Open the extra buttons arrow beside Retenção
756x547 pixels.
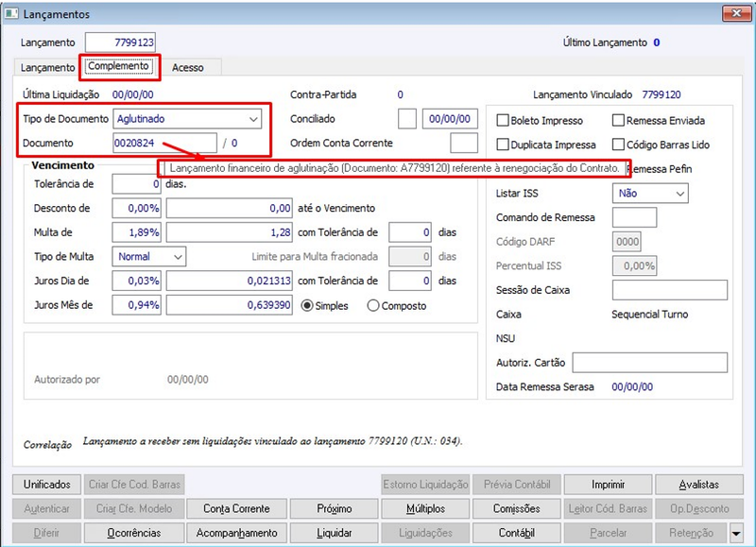pos(736,533)
